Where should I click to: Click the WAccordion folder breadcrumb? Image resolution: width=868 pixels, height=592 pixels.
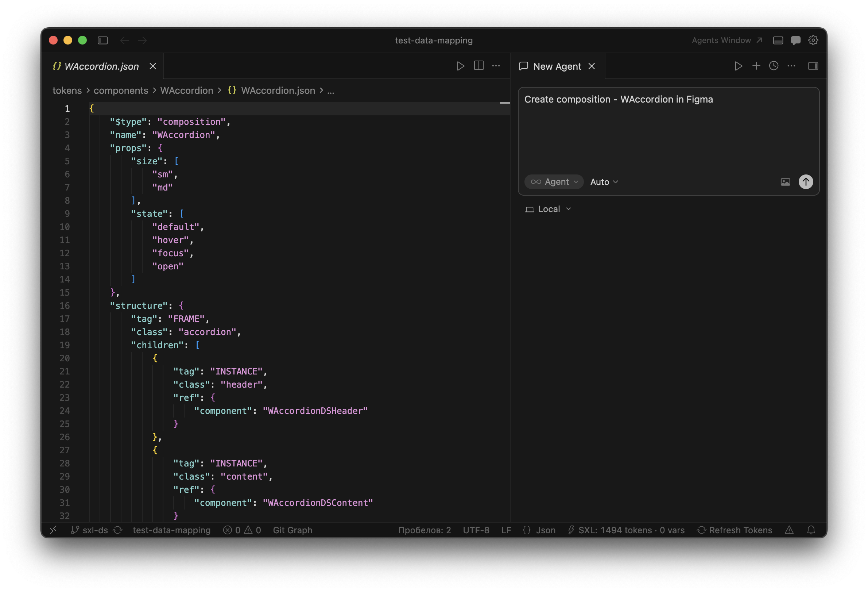187,91
